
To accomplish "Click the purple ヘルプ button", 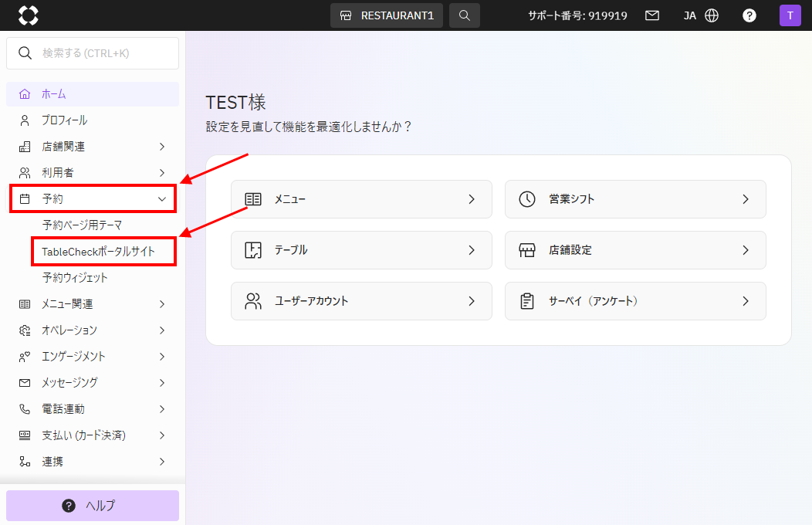I will 93,506.
